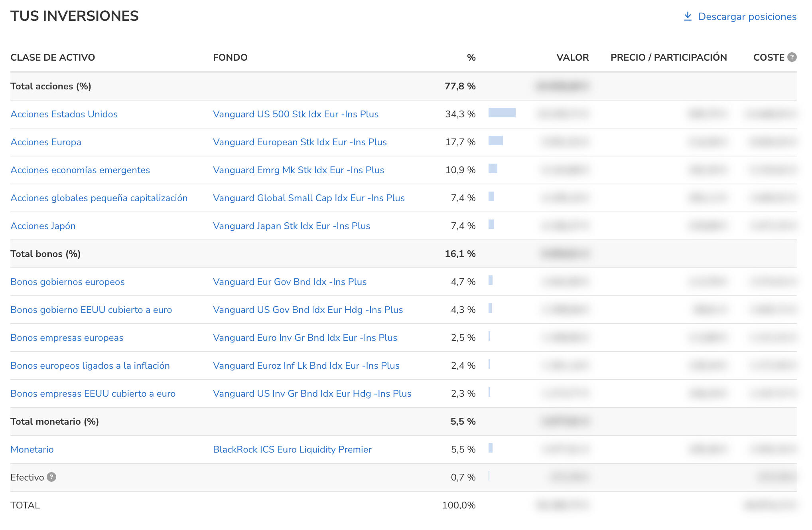Open the Monetario asset class link
This screenshot has height=530, width=812.
(x=32, y=449)
